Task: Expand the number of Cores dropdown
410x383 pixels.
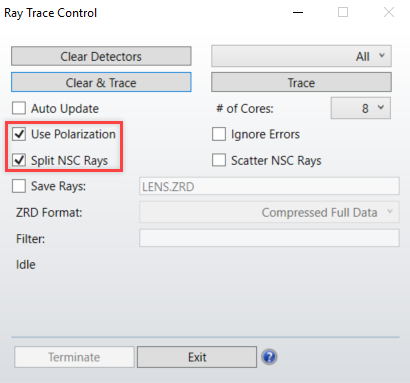Action: 361,108
